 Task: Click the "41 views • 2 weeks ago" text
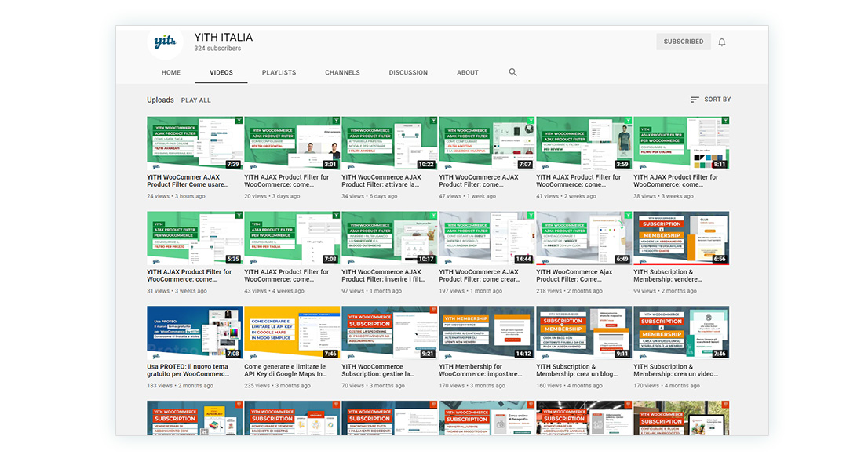[567, 196]
